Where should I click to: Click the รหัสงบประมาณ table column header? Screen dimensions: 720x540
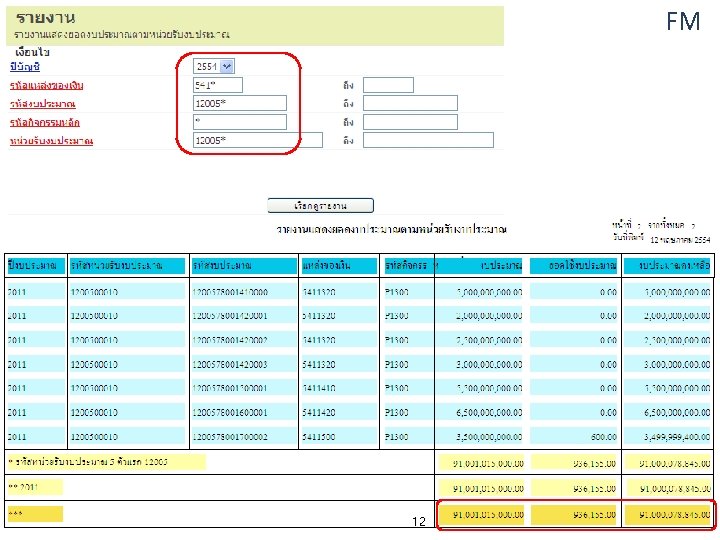click(245, 265)
